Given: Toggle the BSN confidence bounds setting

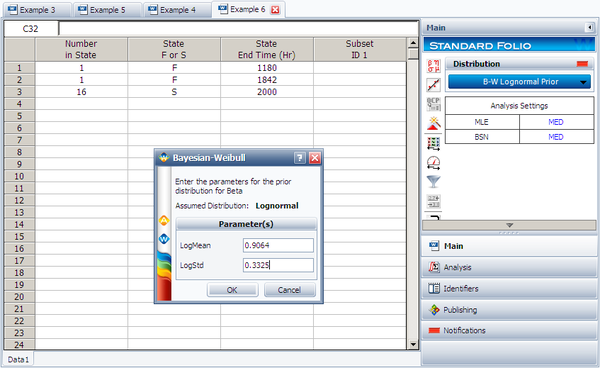Looking at the screenshot, I should pyautogui.click(x=482, y=137).
